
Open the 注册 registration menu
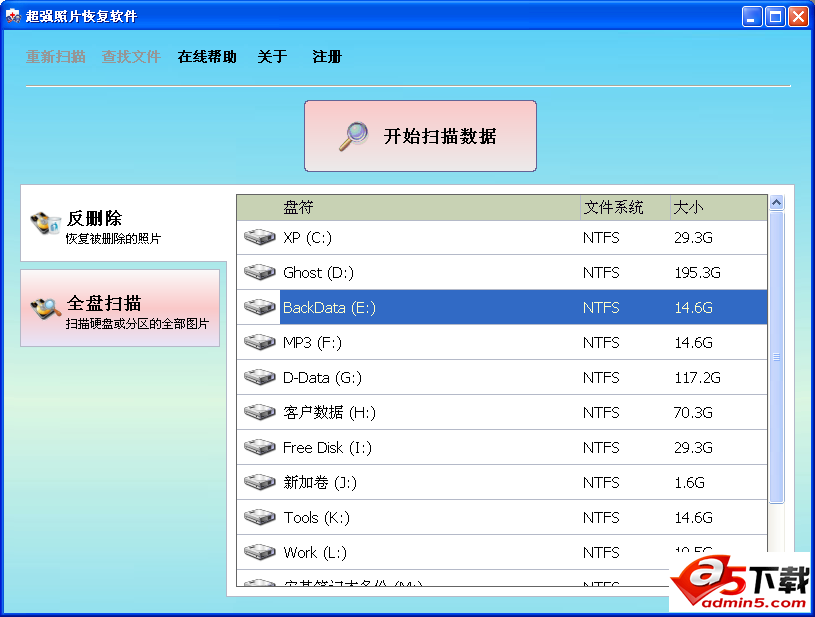coord(326,57)
